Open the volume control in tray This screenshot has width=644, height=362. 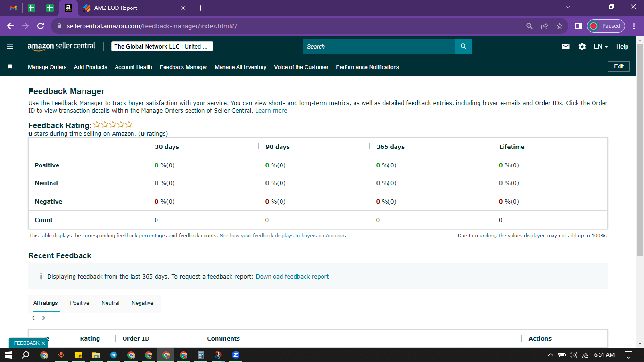pos(573,355)
